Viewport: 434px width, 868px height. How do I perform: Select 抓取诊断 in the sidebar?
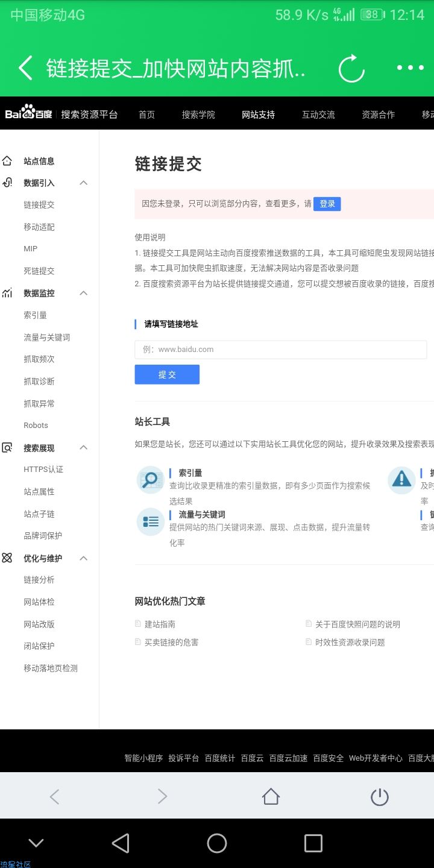pyautogui.click(x=39, y=382)
